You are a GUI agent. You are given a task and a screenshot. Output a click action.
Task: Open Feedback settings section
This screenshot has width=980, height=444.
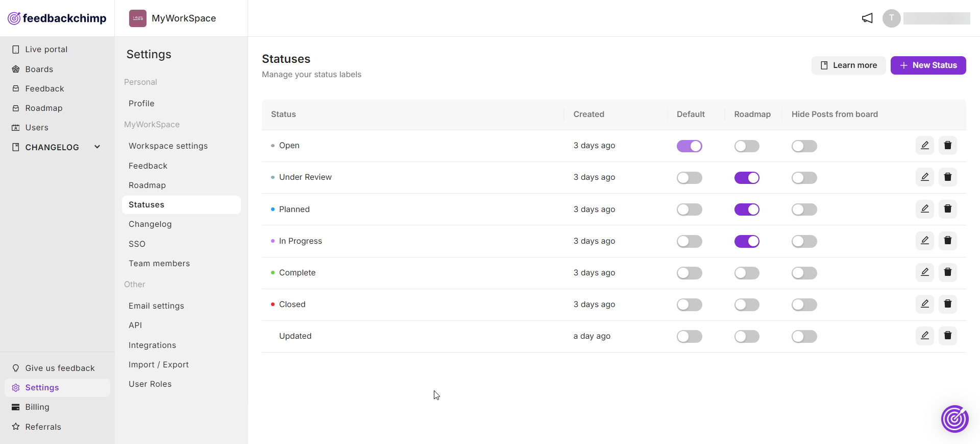pyautogui.click(x=148, y=166)
